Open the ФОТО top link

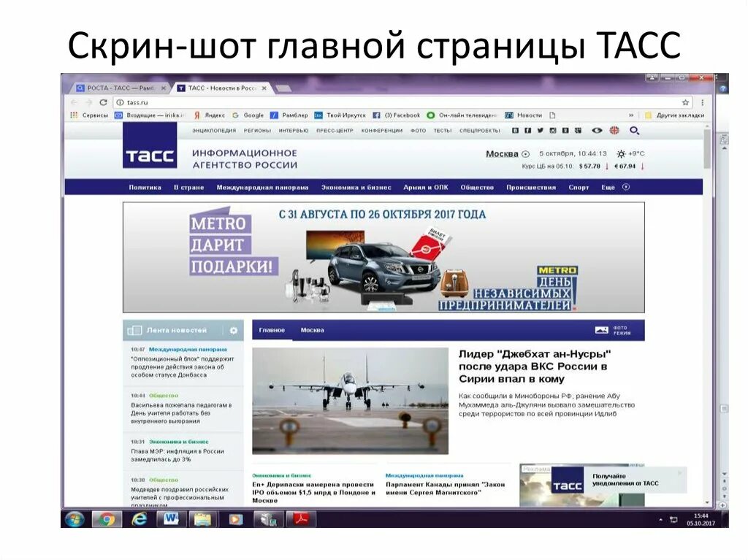pyautogui.click(x=418, y=130)
